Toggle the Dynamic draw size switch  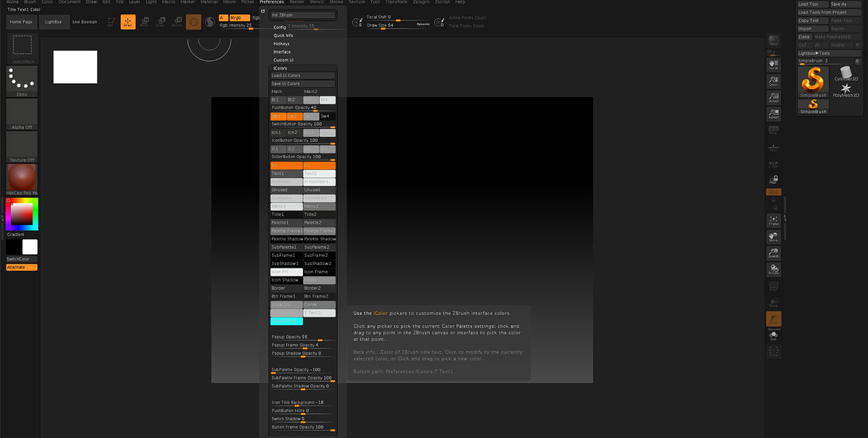click(x=424, y=25)
